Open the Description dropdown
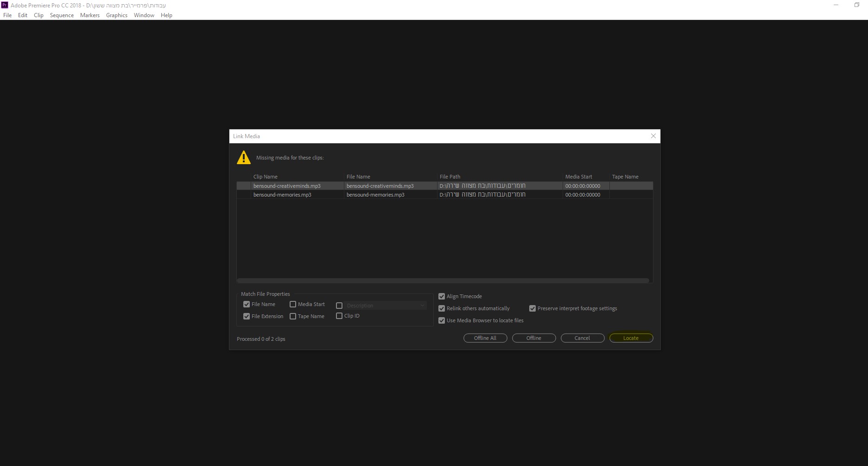This screenshot has width=868, height=466. tap(386, 306)
